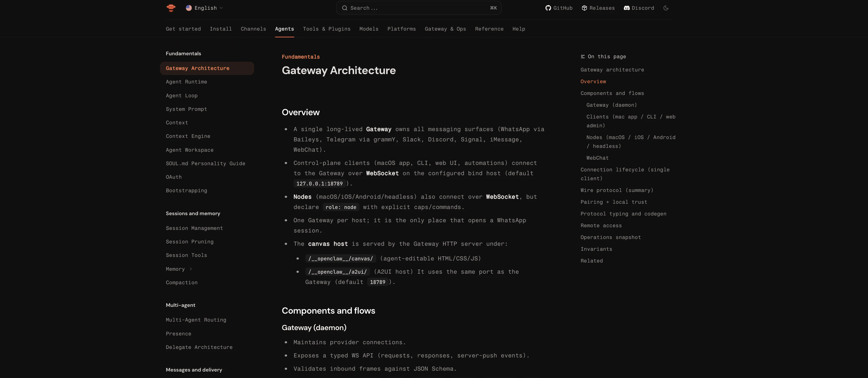Switch to the Tools & Plugins tab
The image size is (868, 378).
click(x=326, y=29)
